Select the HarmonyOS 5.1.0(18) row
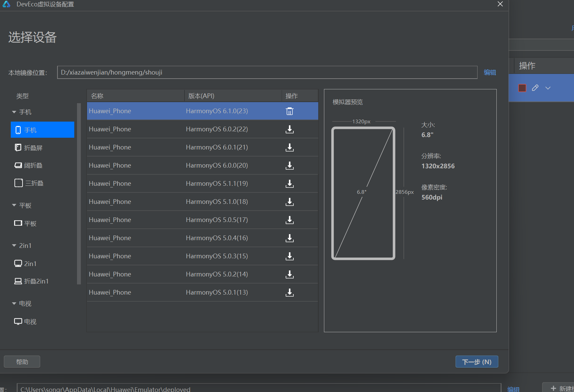Screen dimensions: 574x392 coord(202,202)
